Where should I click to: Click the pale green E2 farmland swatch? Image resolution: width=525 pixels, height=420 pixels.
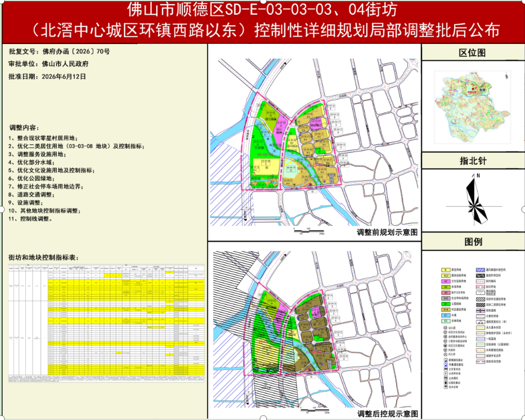(x=446, y=321)
